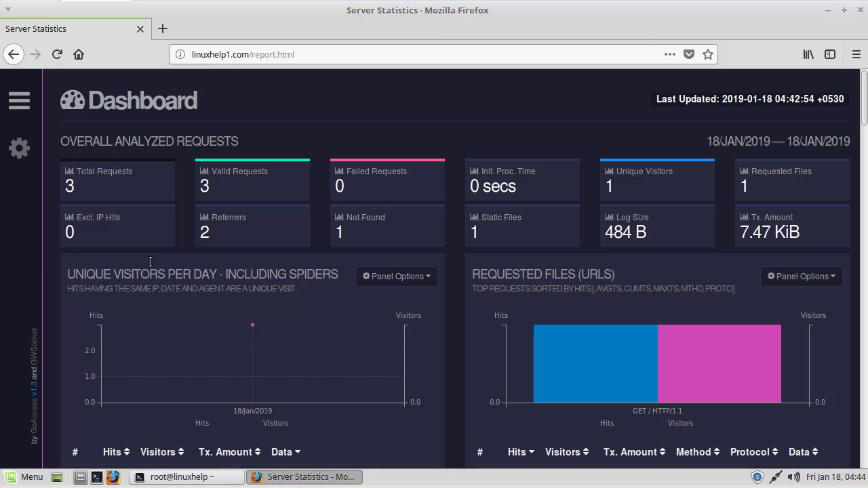
Task: Click the Dashboard heading
Action: [129, 100]
